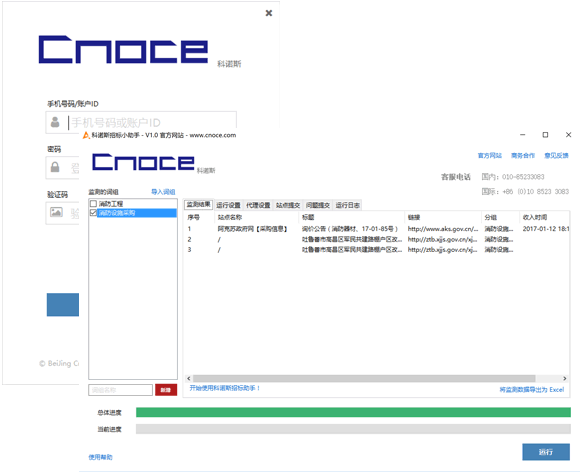Check the 消防工程 word group checkbox
This screenshot has height=476, width=584.
(x=93, y=204)
